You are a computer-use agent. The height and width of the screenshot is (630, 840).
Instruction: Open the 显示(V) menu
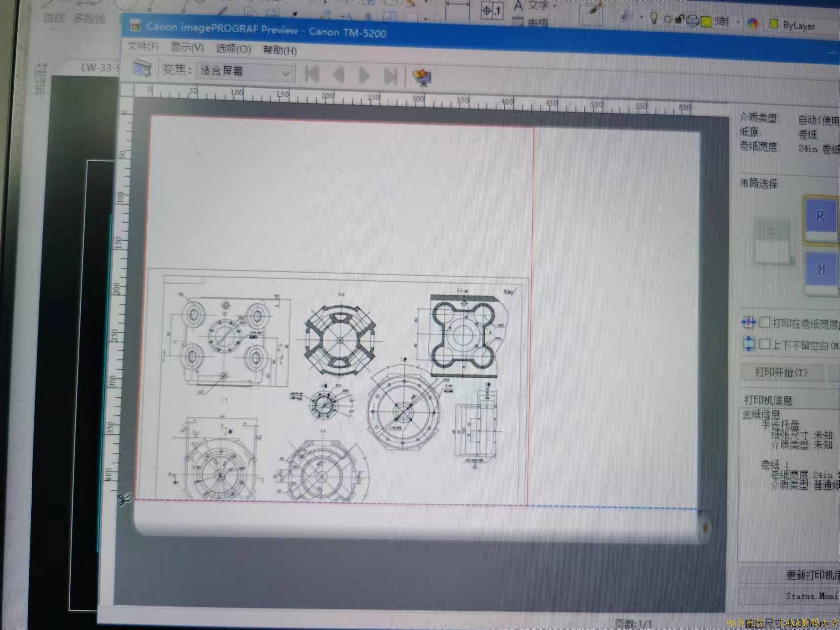coord(187,48)
